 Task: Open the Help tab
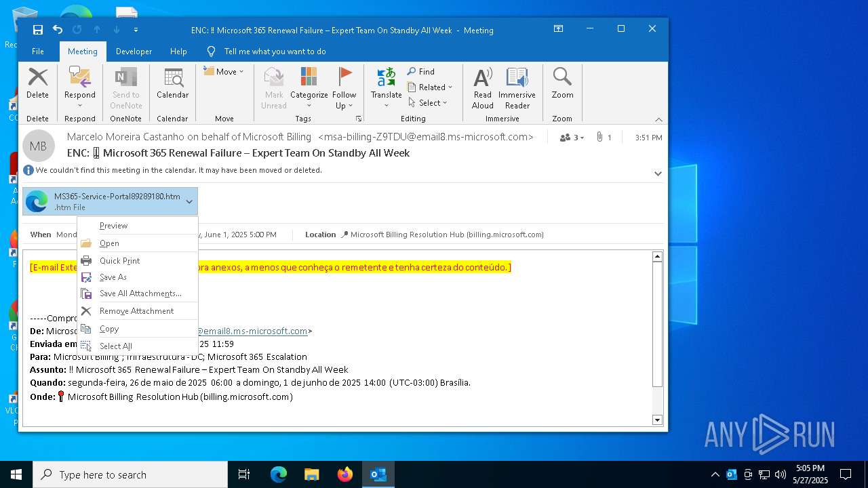[x=178, y=52]
